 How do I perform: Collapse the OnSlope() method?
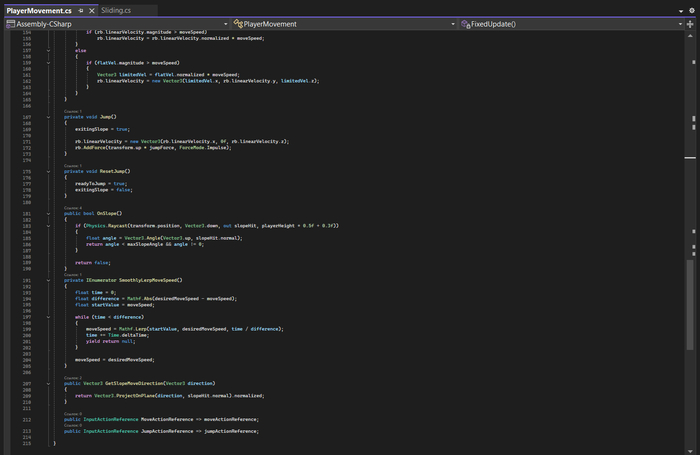(x=48, y=214)
